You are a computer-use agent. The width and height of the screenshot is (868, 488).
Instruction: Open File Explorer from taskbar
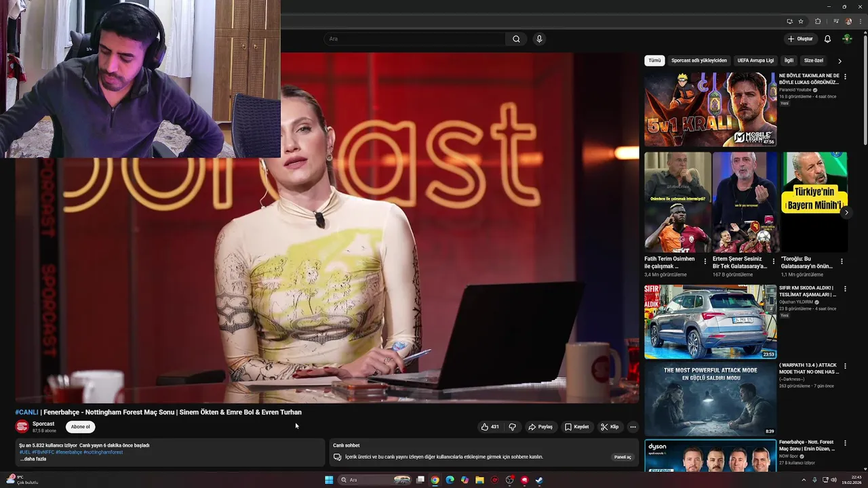coord(479,480)
